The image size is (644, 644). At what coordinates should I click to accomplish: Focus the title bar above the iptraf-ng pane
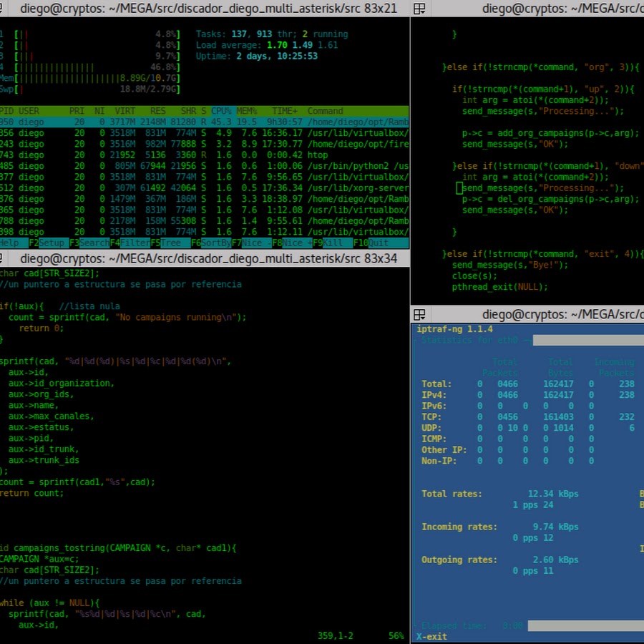[x=527, y=315]
